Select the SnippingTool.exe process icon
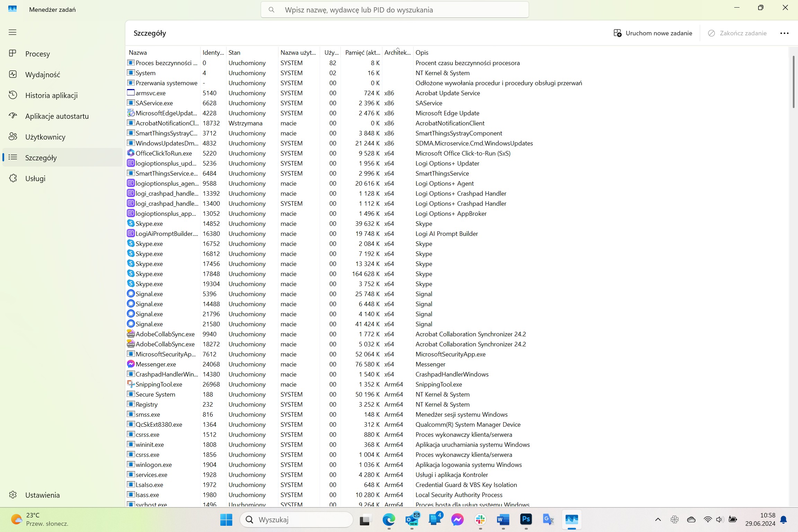The image size is (798, 532). click(131, 384)
